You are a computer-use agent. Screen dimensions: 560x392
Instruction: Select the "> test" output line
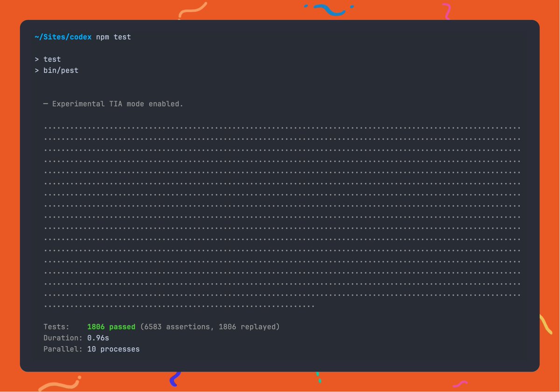tap(48, 59)
